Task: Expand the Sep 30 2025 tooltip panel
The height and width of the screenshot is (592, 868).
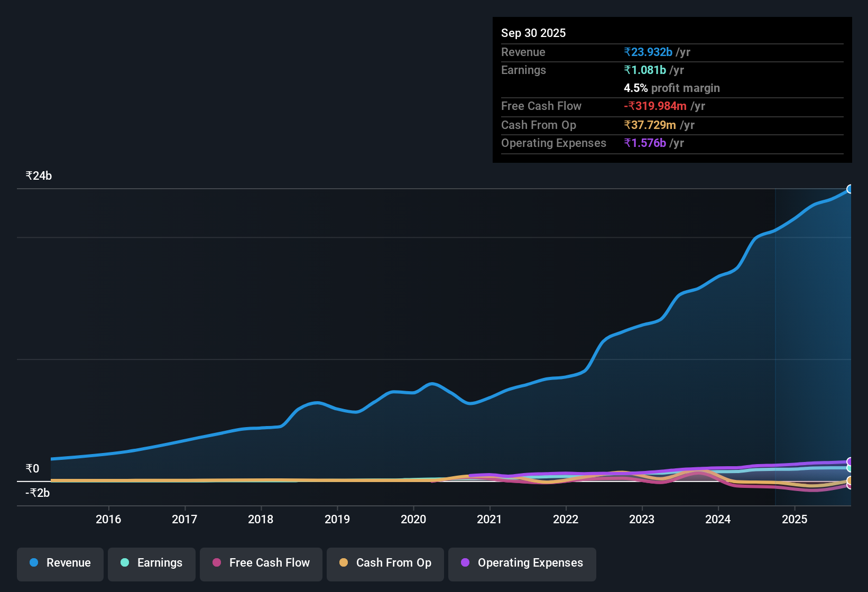Action: tap(533, 33)
